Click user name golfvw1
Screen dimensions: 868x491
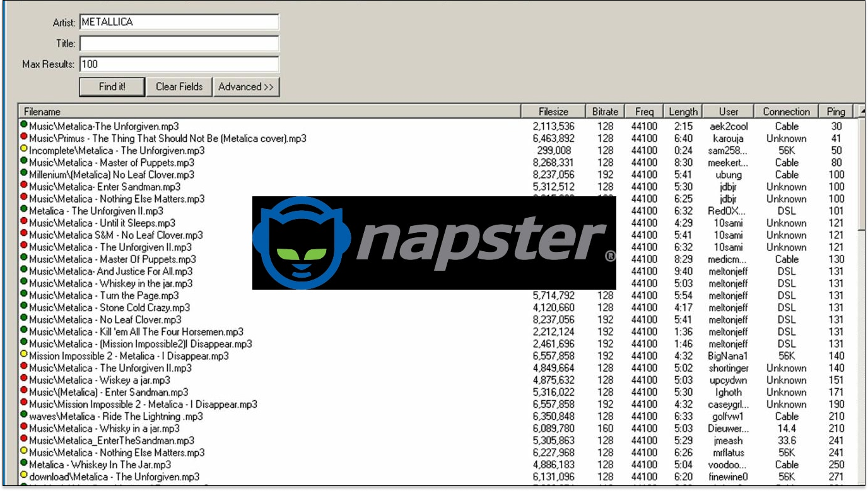pyautogui.click(x=728, y=417)
